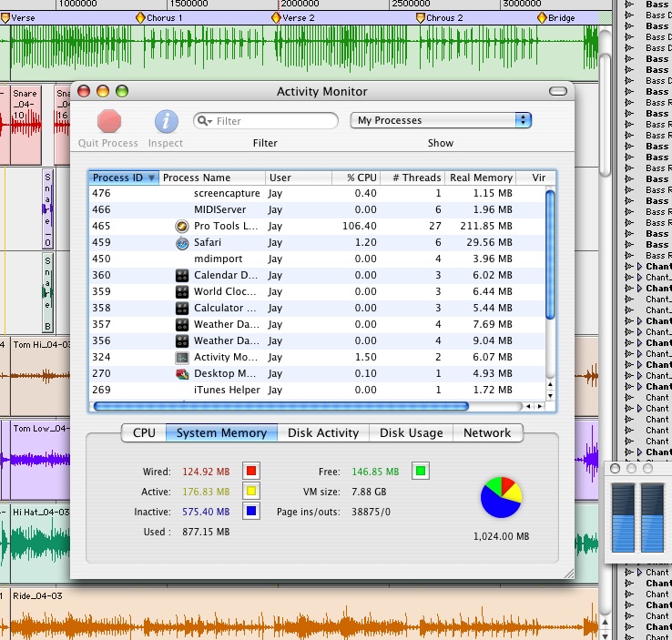The height and width of the screenshot is (640, 672).
Task: Sort by User column header
Action: (299, 178)
